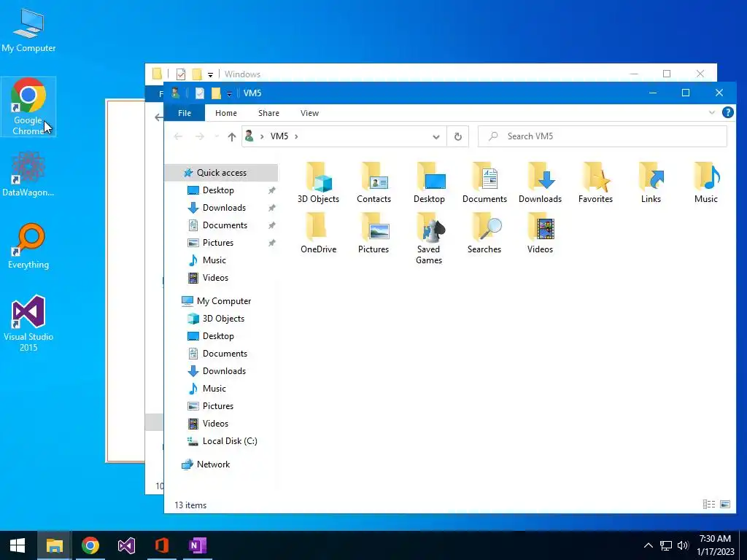Select the OneDrive folder
The width and height of the screenshot is (747, 560).
point(318,233)
